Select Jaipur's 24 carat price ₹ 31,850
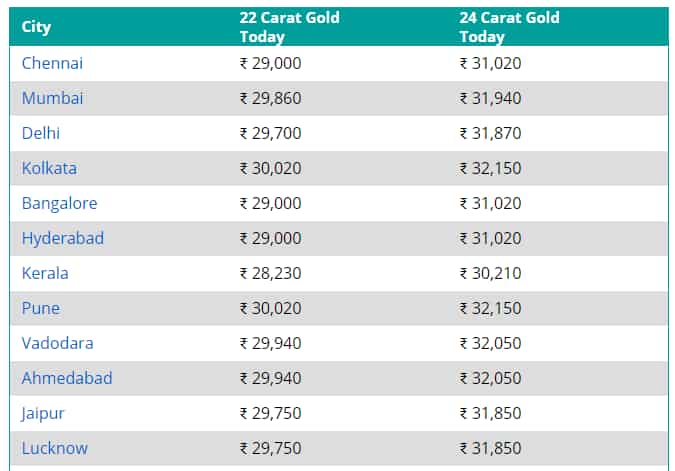 (491, 413)
